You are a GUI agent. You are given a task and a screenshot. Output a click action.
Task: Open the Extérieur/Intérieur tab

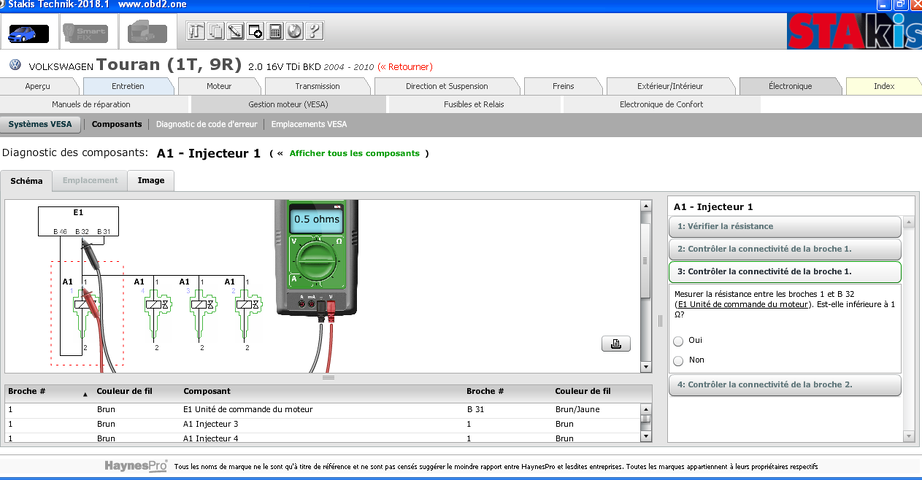click(670, 86)
